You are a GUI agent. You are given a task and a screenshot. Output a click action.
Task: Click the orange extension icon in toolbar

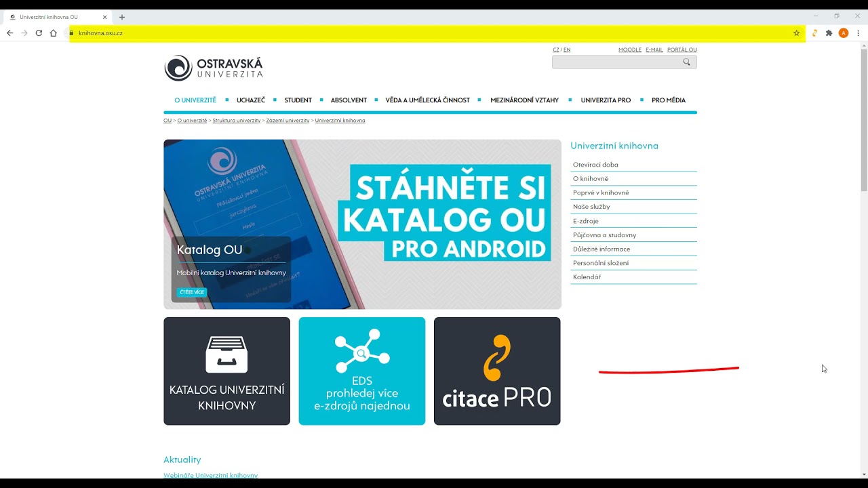[x=814, y=33]
